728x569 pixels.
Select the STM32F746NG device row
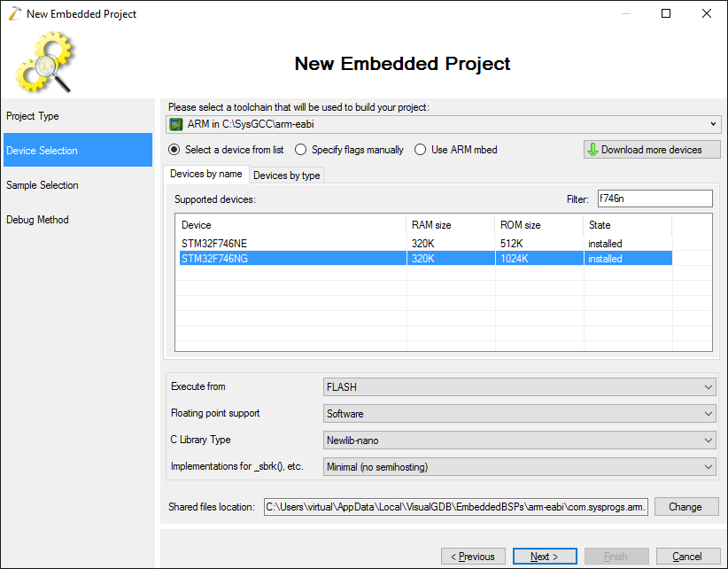coord(426,258)
